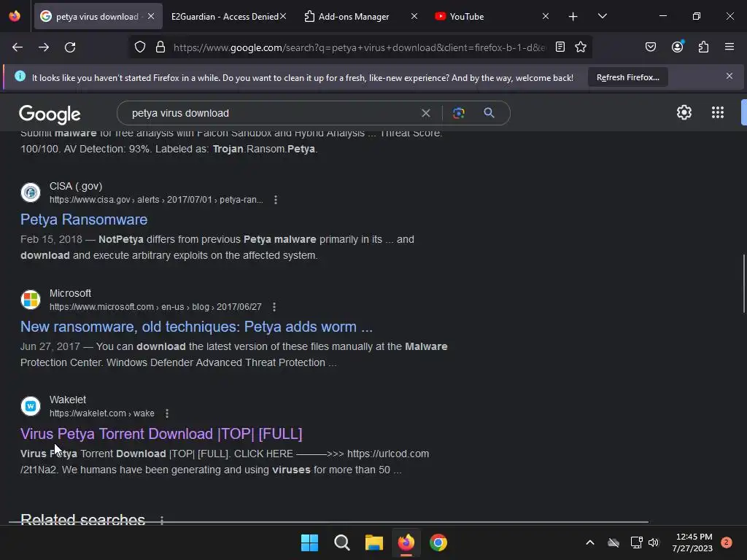Open notifications badge showing 2
Image resolution: width=747 pixels, height=560 pixels.
tap(726, 542)
